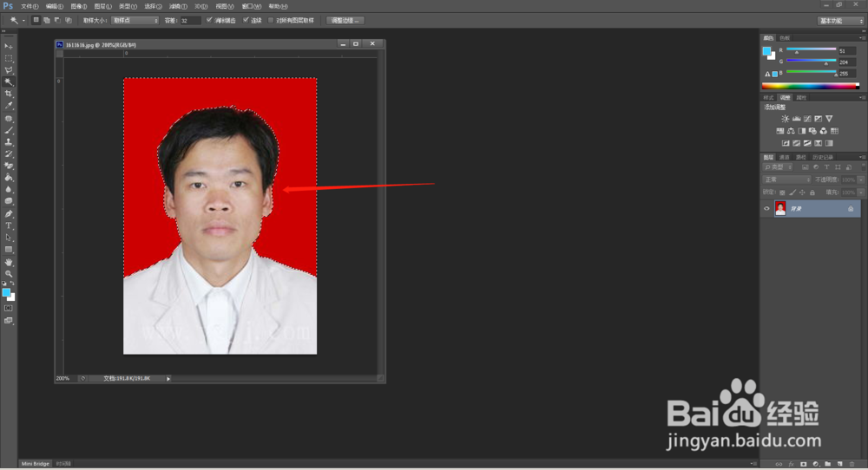Switch to the 通道 channels tab
868x470 pixels.
point(785,158)
